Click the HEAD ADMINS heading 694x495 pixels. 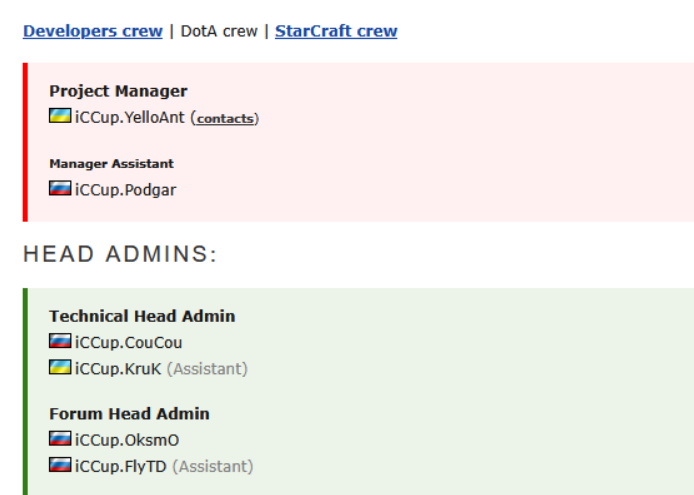tap(120, 254)
